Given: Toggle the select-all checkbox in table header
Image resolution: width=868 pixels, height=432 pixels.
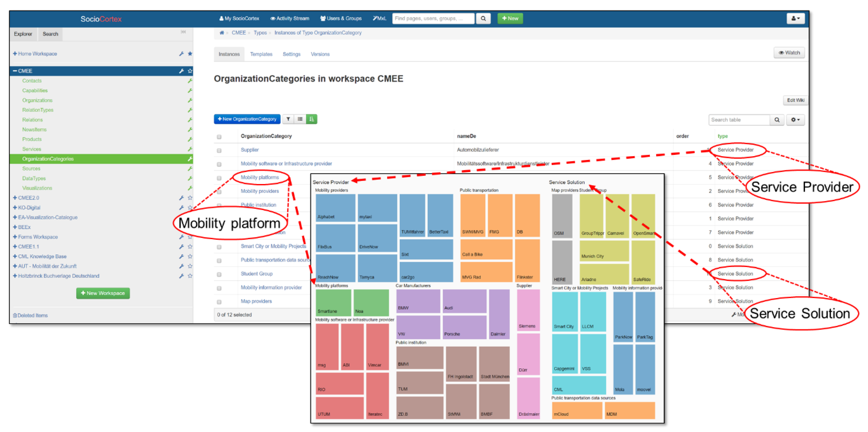Looking at the screenshot, I should 219,137.
